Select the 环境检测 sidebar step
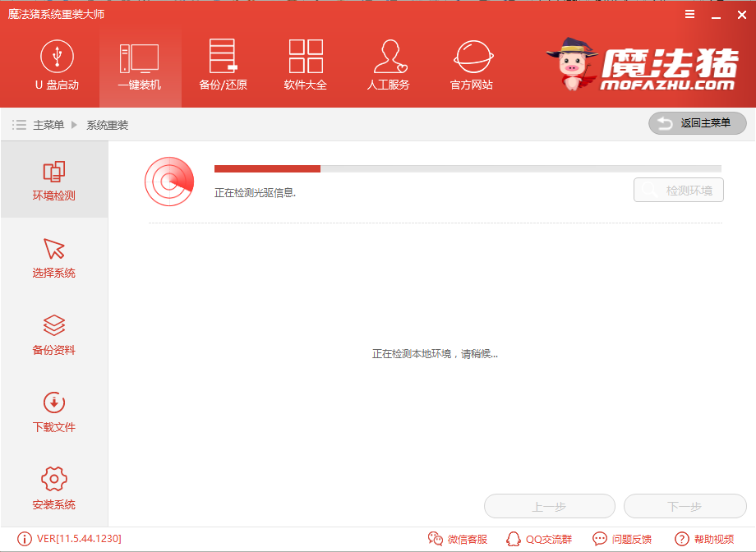The width and height of the screenshot is (756, 552). tap(53, 180)
